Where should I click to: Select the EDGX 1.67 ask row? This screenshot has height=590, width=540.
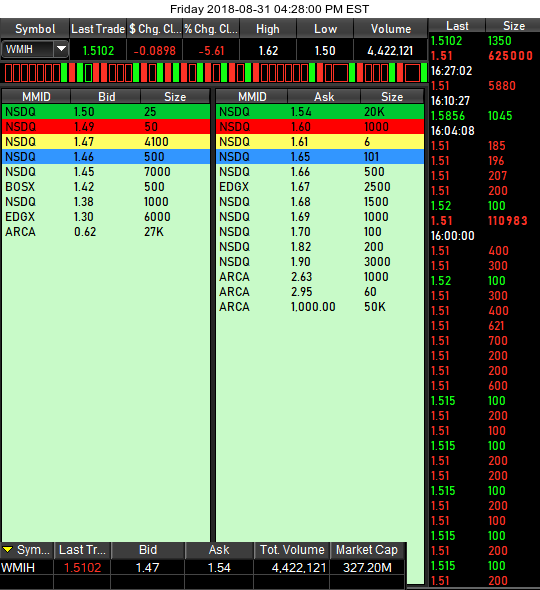[320, 187]
